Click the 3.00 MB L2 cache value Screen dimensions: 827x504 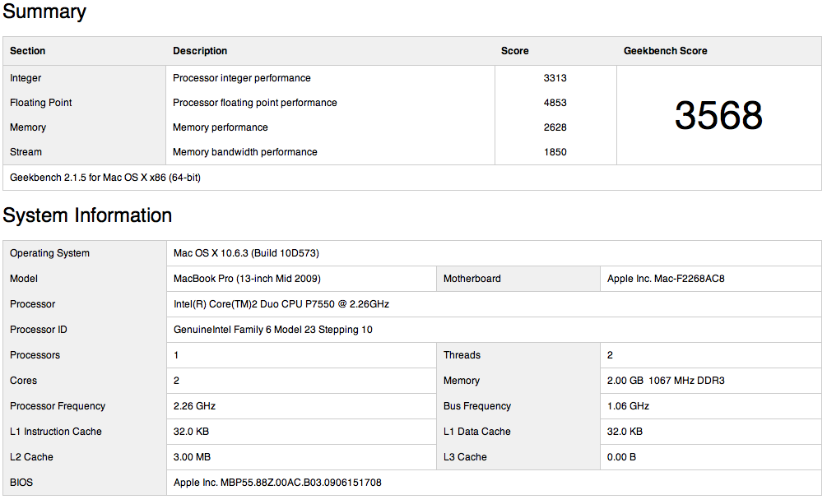pyautogui.click(x=192, y=457)
